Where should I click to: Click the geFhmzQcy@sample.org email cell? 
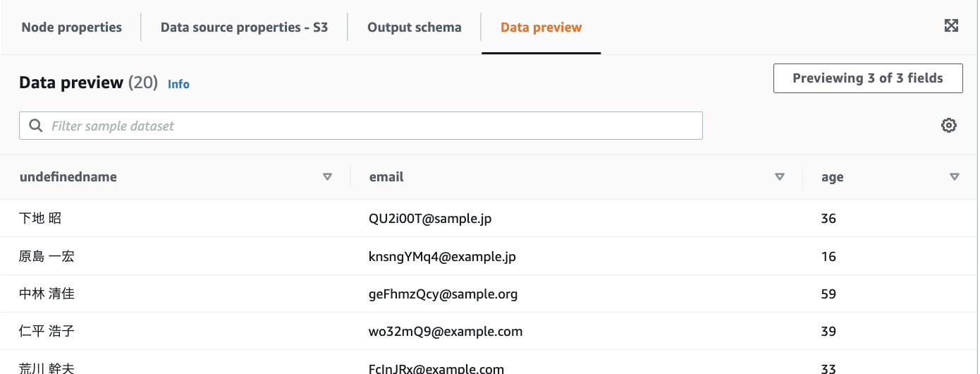443,294
